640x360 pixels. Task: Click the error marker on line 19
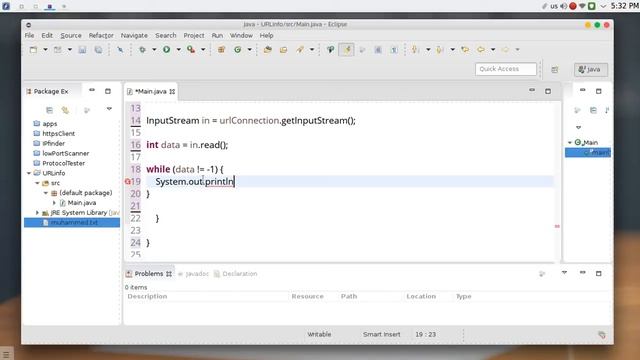point(127,182)
